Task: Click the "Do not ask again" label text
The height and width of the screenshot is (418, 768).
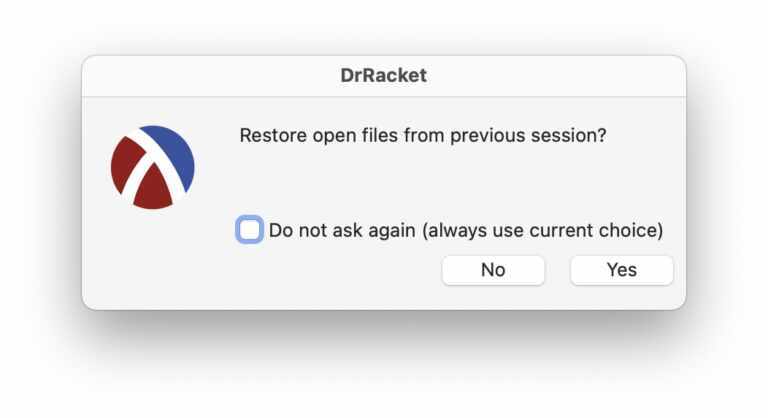Action: coord(342,230)
